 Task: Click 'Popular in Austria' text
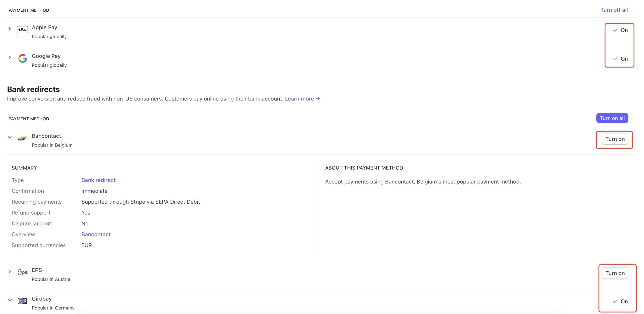click(51, 279)
